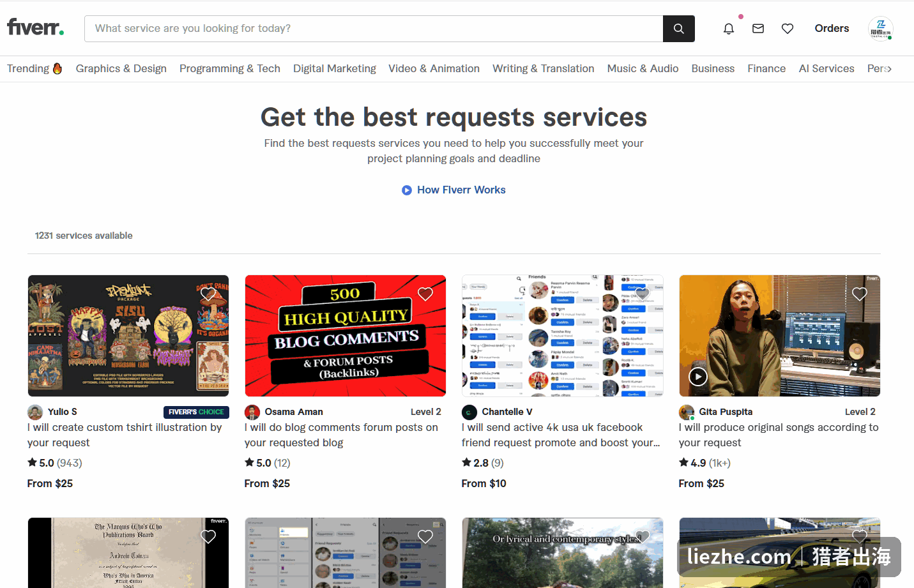Open 'I will do blog comments forum posts' gig title
914x588 pixels.
click(x=341, y=435)
